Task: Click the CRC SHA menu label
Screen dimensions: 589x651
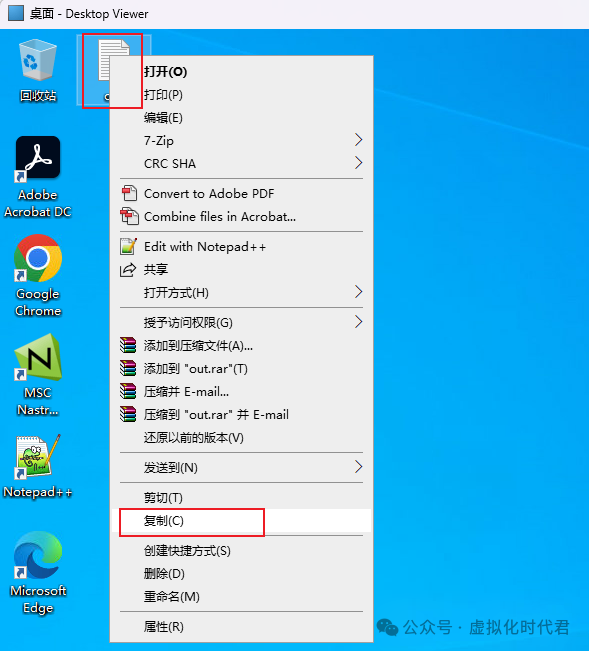Action: (x=170, y=164)
